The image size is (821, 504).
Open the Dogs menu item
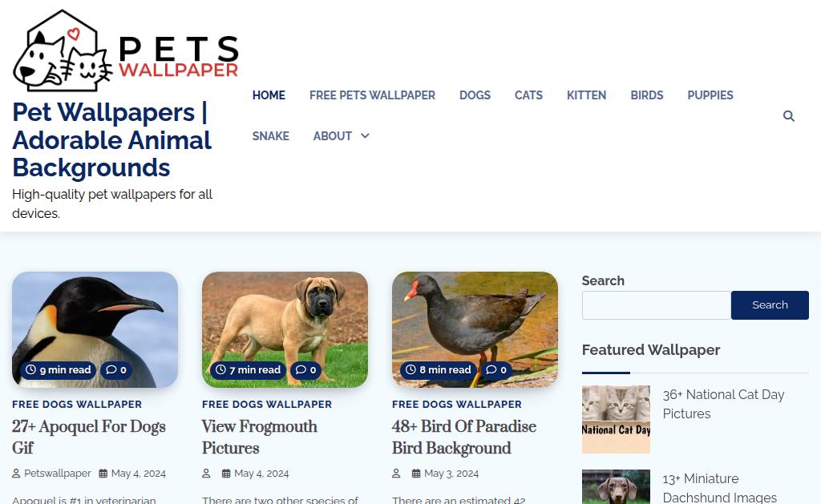pyautogui.click(x=475, y=95)
